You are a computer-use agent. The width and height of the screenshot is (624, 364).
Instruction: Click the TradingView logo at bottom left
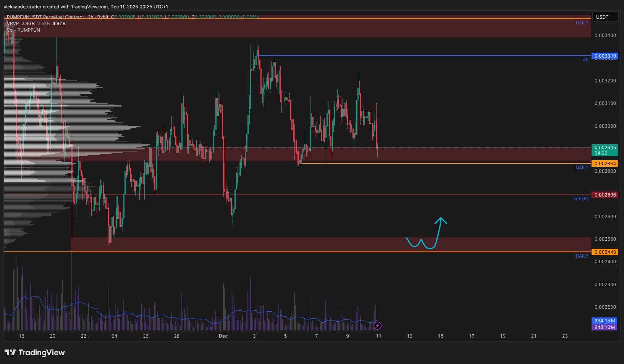coord(35,353)
